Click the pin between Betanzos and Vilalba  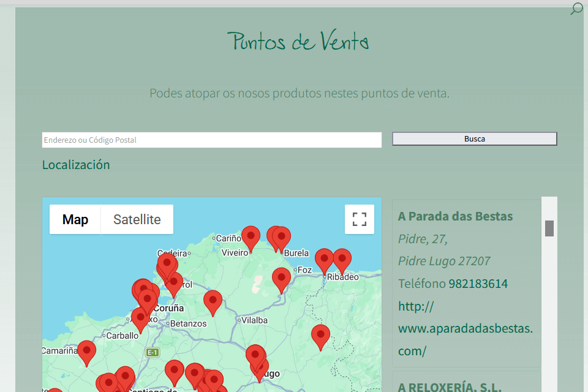coord(213,303)
